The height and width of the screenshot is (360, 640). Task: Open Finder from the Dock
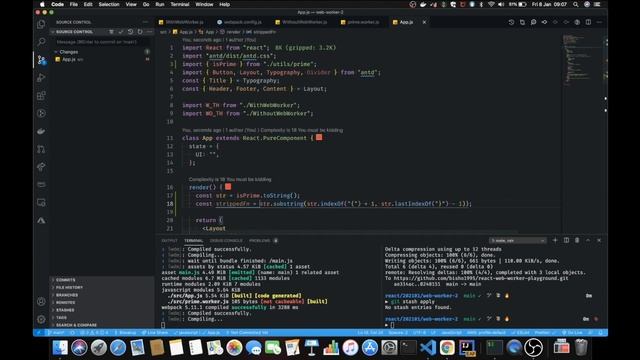(60, 348)
